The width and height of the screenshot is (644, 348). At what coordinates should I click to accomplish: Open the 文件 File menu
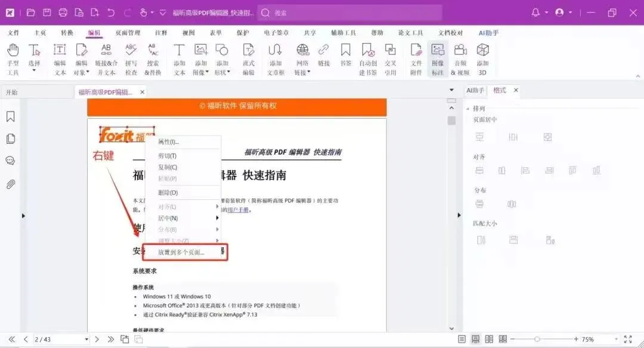[13, 32]
